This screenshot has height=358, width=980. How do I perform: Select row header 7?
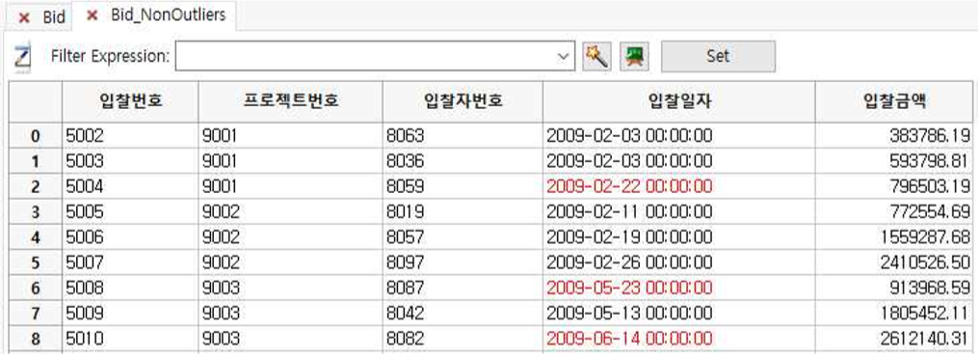(x=36, y=314)
